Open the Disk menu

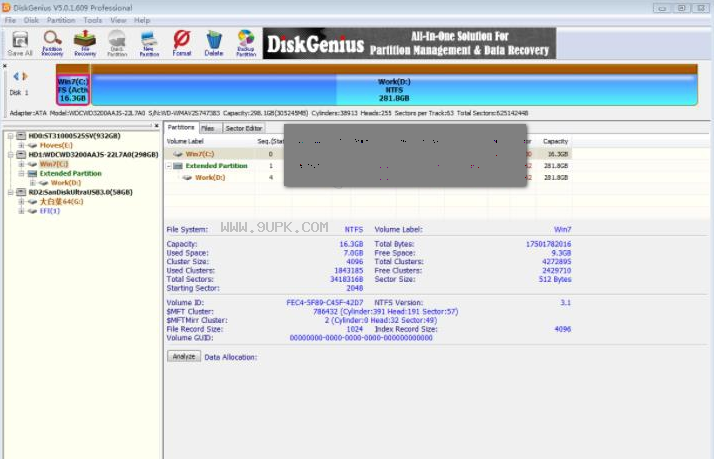pos(31,20)
